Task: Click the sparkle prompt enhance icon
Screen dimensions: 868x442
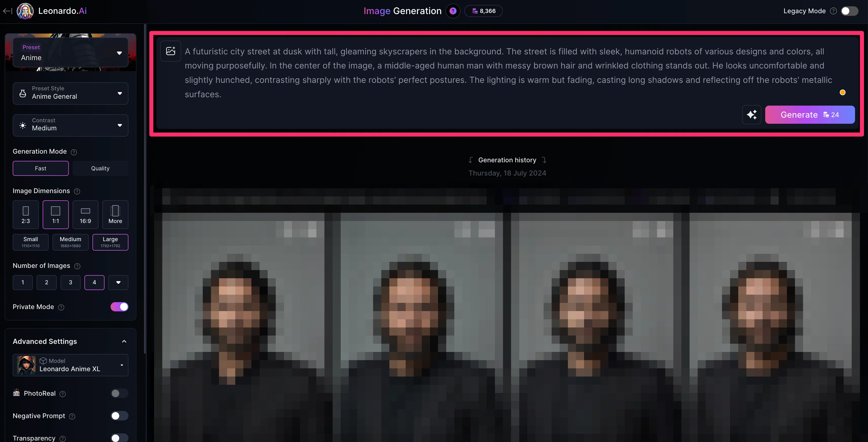Action: pyautogui.click(x=751, y=115)
